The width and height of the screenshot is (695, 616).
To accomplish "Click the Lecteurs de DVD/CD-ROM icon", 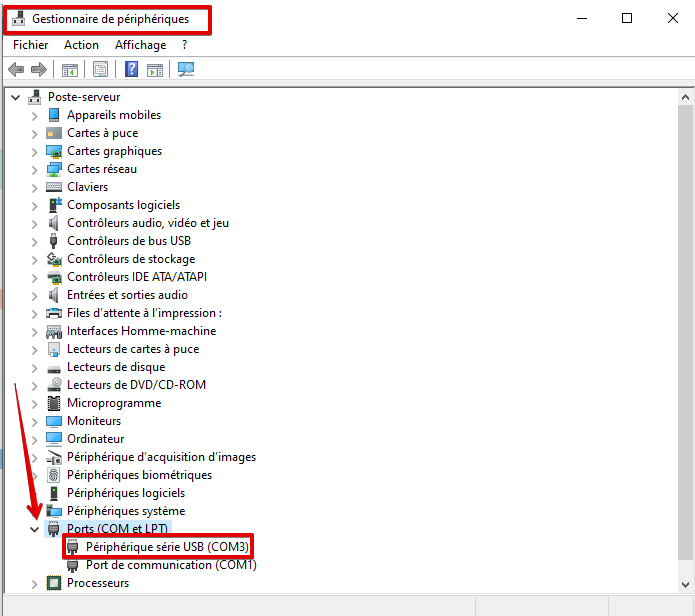I will pyautogui.click(x=54, y=385).
